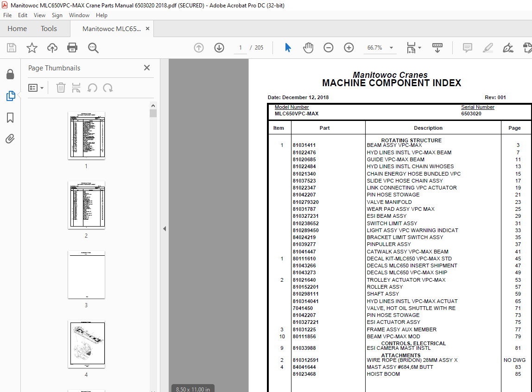Rotate page clockwise in thumbnails panel
The image size is (532, 392).
click(108, 88)
